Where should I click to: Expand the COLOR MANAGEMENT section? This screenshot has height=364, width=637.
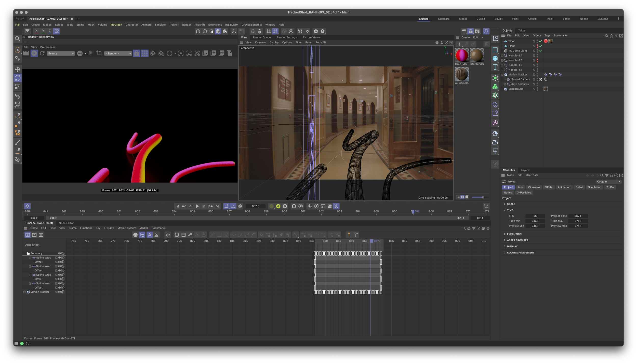(505, 252)
